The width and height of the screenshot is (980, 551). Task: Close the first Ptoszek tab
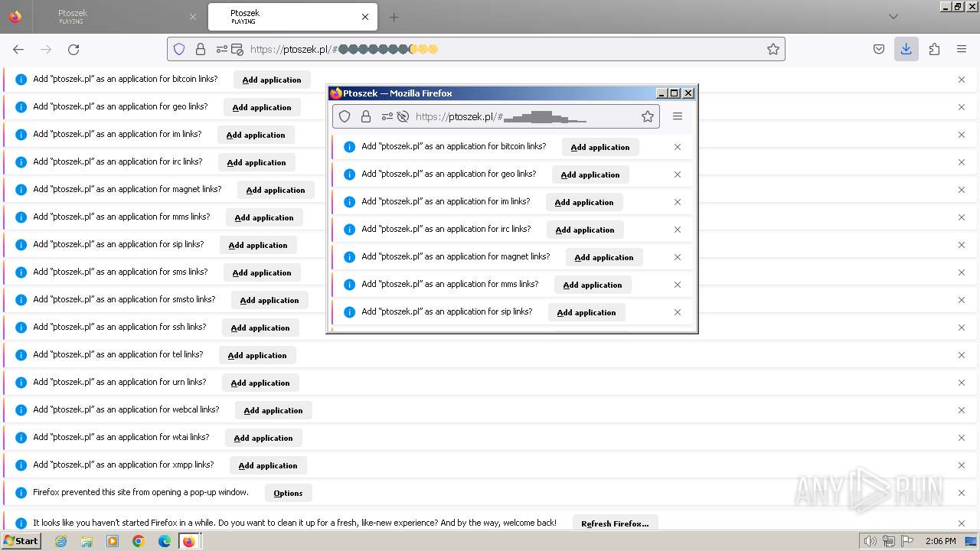click(x=192, y=17)
